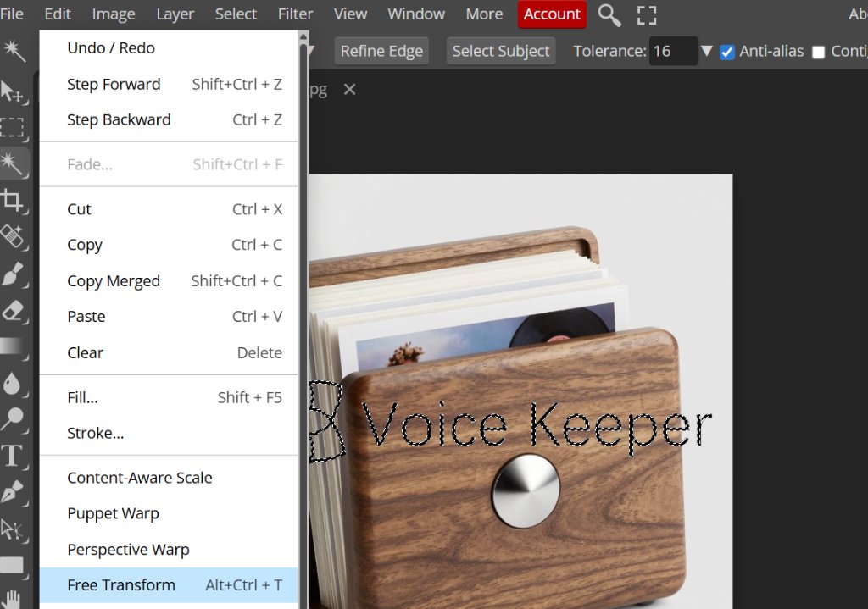
Task: Select the Crop tool
Action: [x=12, y=200]
